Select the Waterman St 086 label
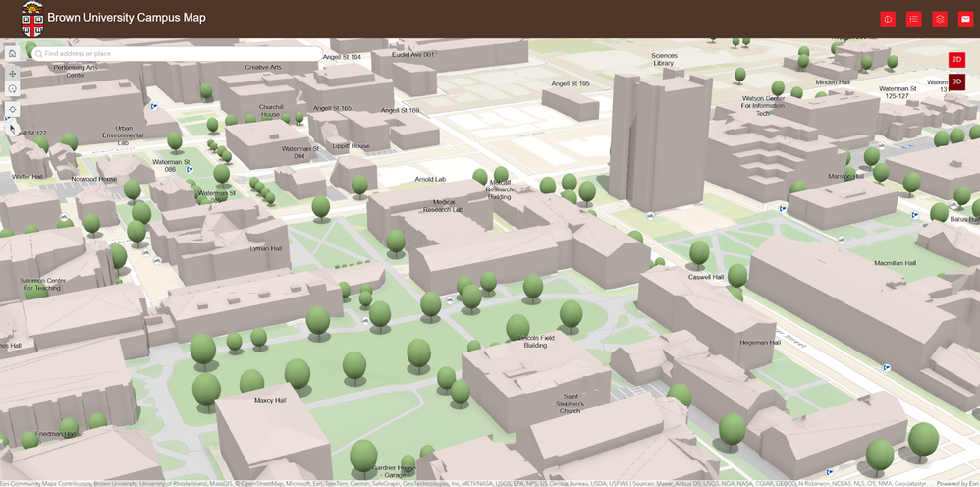980x487 pixels. (171, 166)
